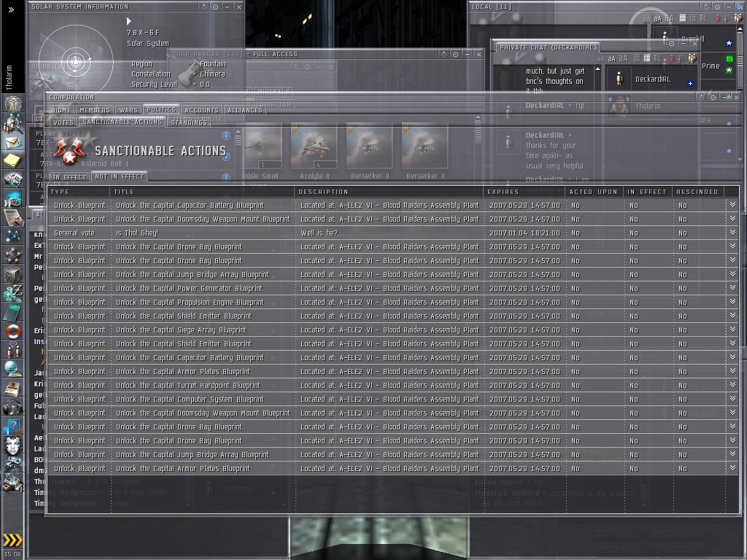This screenshot has height=560, width=747.
Task: Open the Accounts corporation tab
Action: coord(202,110)
